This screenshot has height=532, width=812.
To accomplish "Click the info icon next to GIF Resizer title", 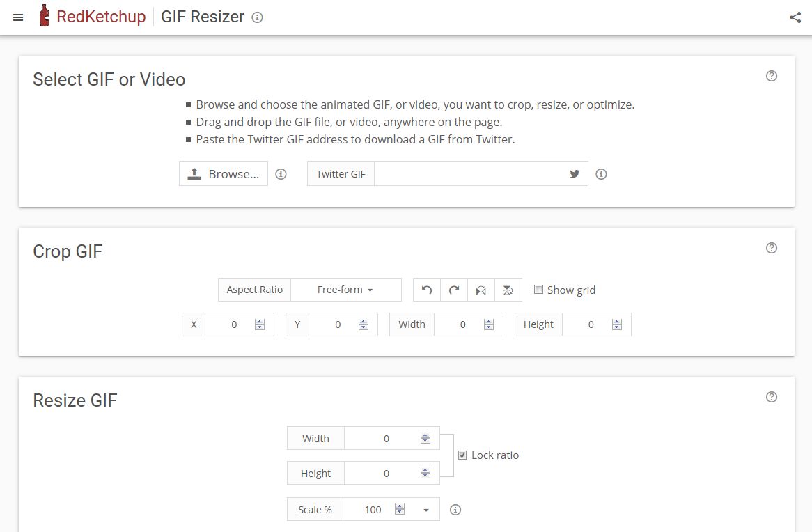I will pos(257,17).
